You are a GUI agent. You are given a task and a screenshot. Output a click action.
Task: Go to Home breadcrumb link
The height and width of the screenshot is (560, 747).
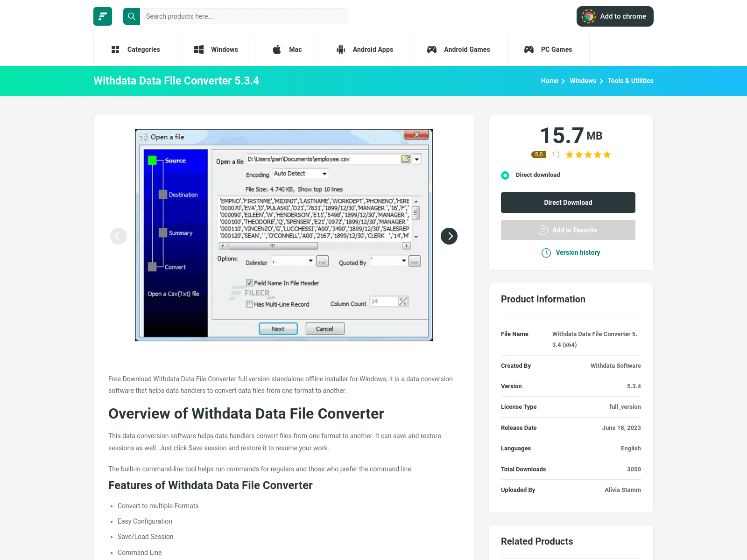tap(550, 81)
